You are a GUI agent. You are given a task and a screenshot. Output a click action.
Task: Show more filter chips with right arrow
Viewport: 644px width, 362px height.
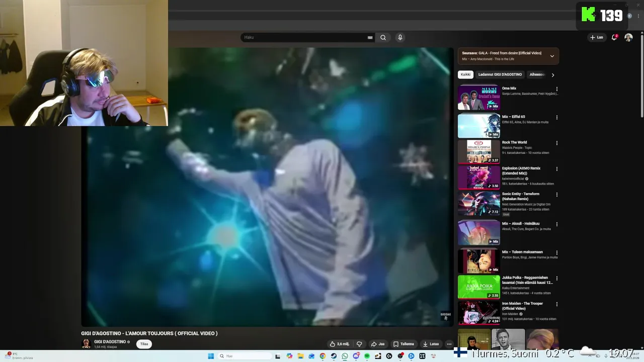(552, 75)
